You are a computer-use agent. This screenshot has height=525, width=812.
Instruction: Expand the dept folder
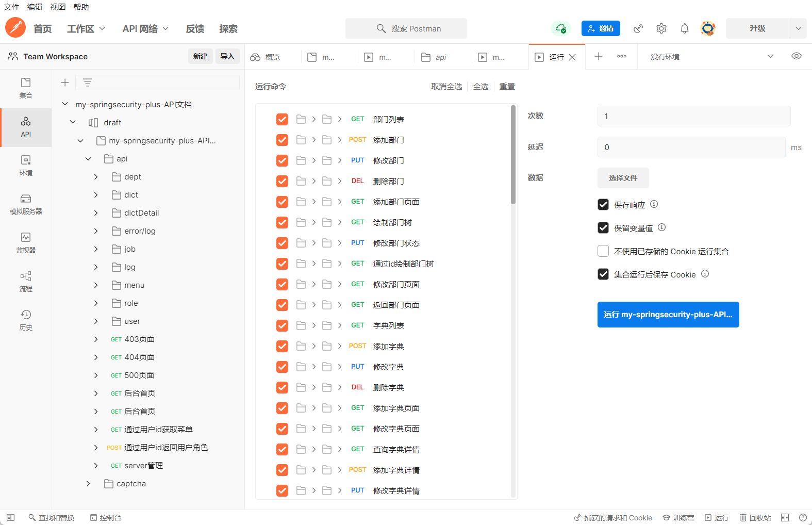(x=96, y=177)
